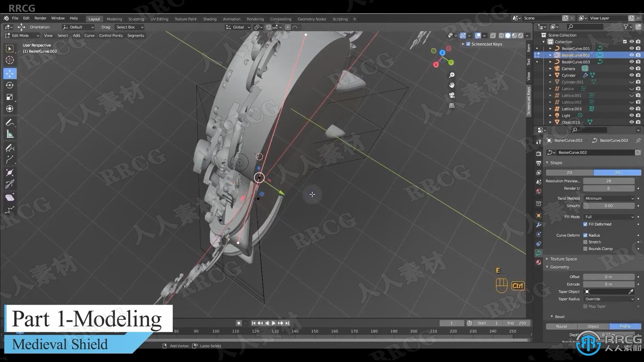Open the Global transform orientation dropdown

point(238,27)
